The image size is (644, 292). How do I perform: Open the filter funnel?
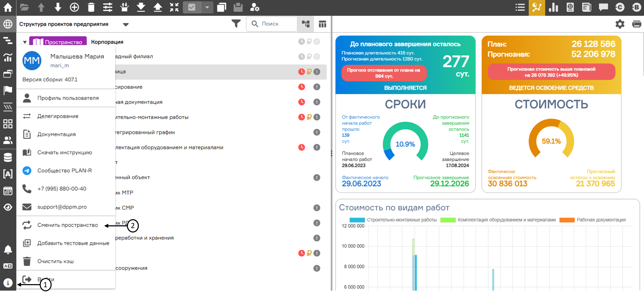coord(236,24)
